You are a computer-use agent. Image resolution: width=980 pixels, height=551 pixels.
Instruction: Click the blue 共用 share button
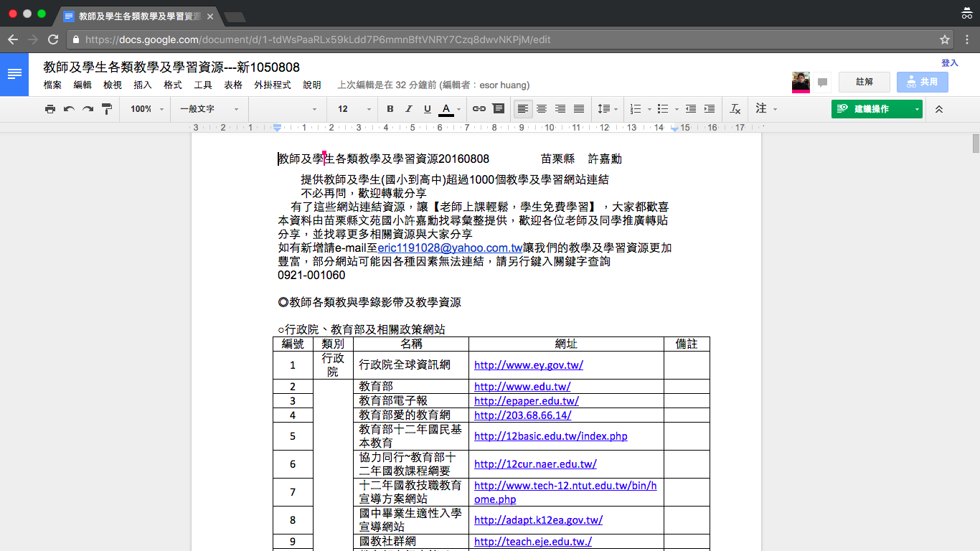point(923,82)
